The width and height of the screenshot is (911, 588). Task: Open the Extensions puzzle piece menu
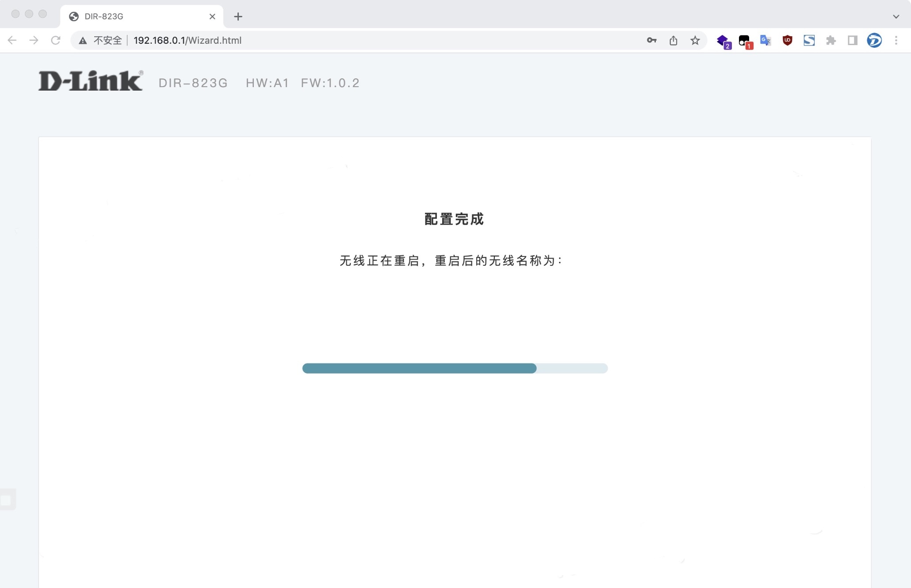click(831, 40)
